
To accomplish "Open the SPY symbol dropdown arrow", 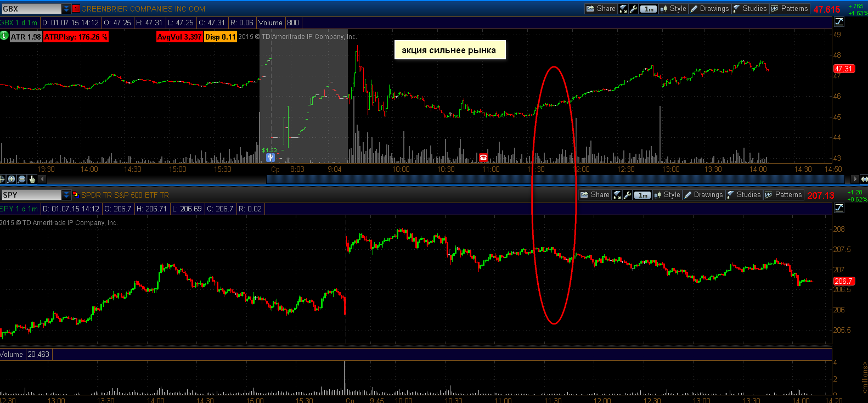I will (66, 195).
